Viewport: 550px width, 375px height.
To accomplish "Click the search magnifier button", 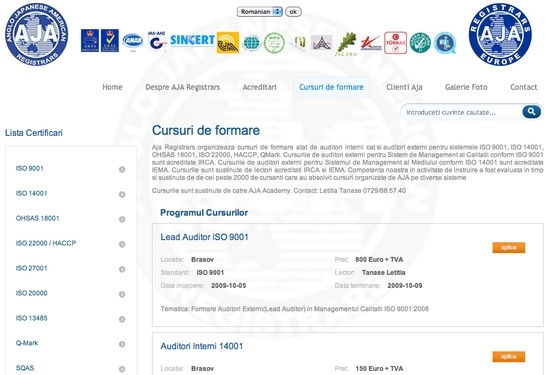I will (531, 112).
